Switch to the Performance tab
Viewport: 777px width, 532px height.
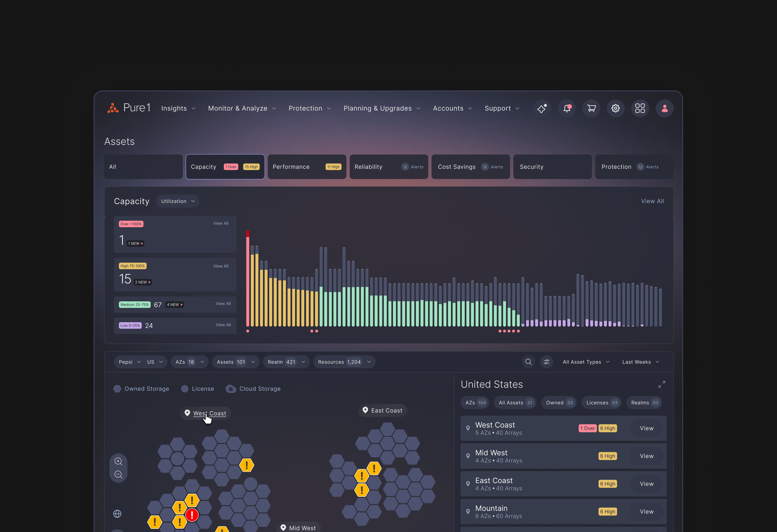[x=306, y=167]
